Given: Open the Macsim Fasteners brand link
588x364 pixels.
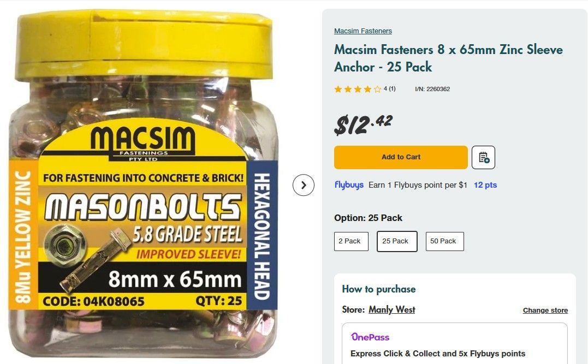Looking at the screenshot, I should [x=363, y=31].
